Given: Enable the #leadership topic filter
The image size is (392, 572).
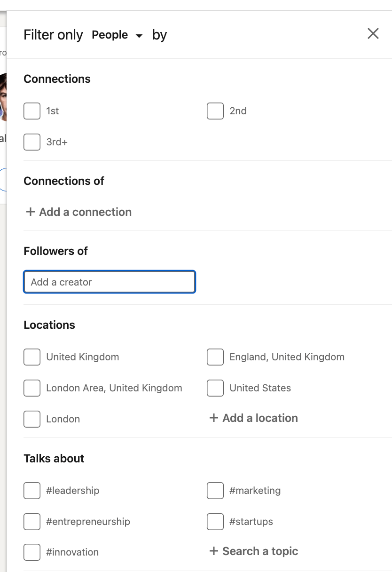Looking at the screenshot, I should point(32,491).
